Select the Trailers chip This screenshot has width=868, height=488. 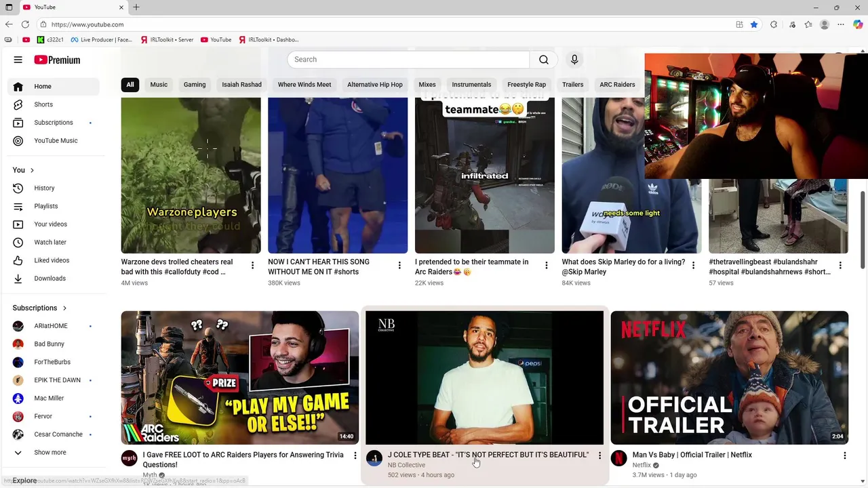(x=572, y=85)
